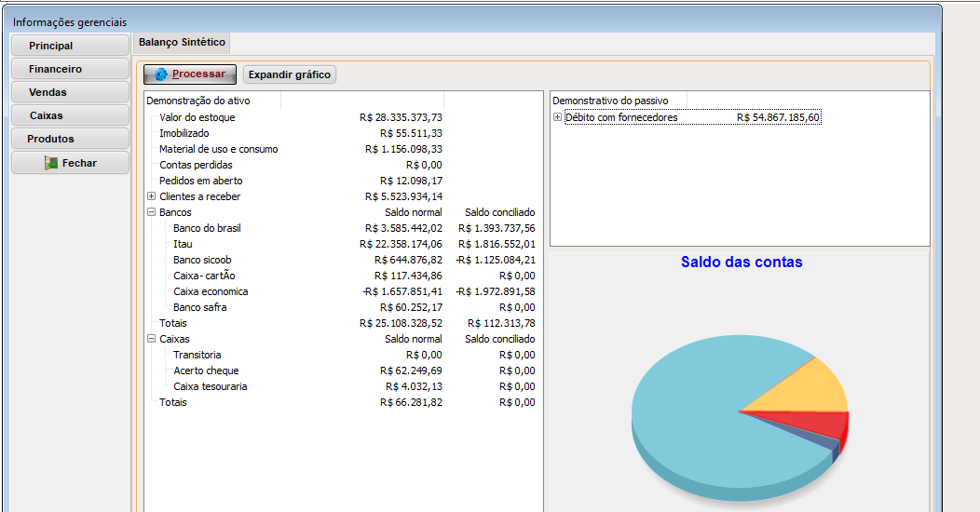980x512 pixels.
Task: Expand Débito com fornecedores entry
Action: [557, 117]
